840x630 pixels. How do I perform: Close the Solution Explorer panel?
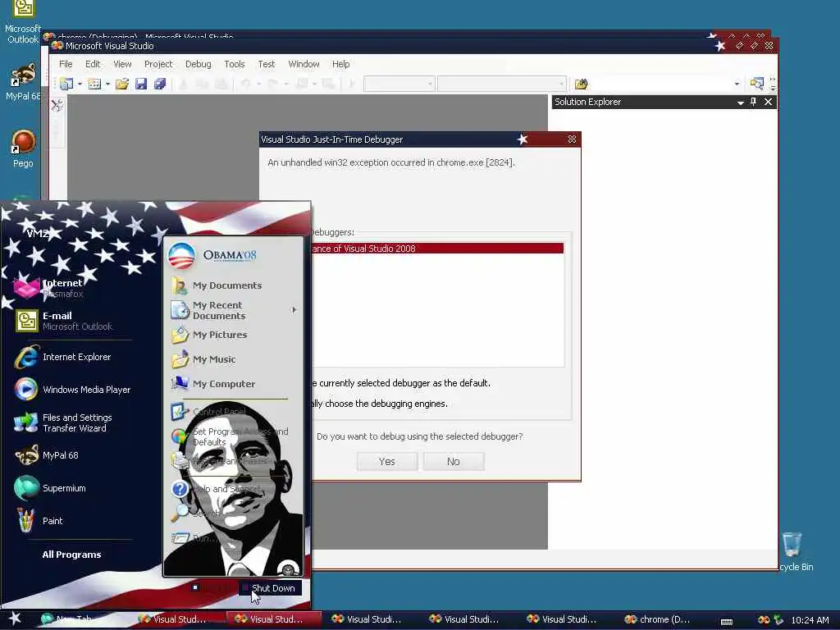pyautogui.click(x=768, y=102)
